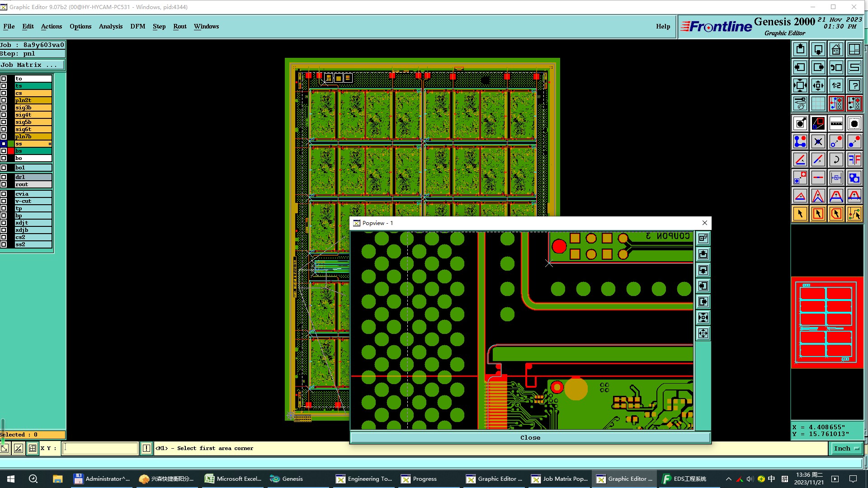Image resolution: width=868 pixels, height=488 pixels.
Task: Select the 'xdjt' layer name
Action: click(33, 223)
